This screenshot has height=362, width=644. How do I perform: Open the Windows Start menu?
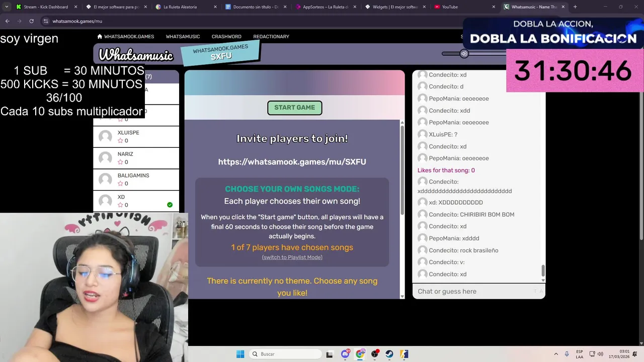(240, 354)
